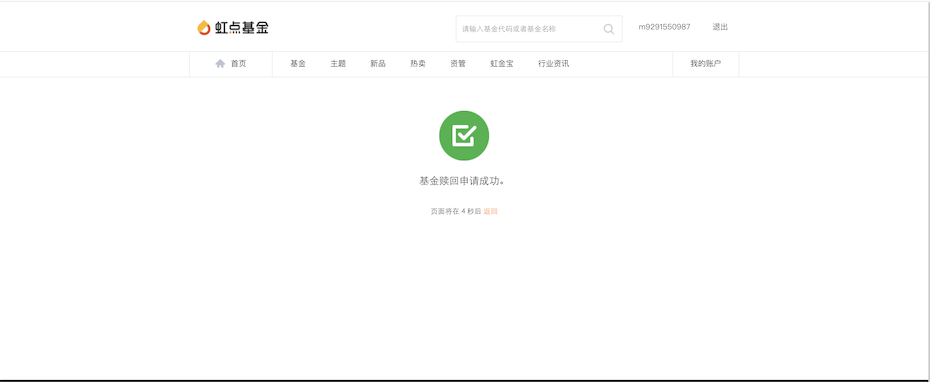Click the orange 返回 link
Image resolution: width=930 pixels, height=382 pixels.
491,211
